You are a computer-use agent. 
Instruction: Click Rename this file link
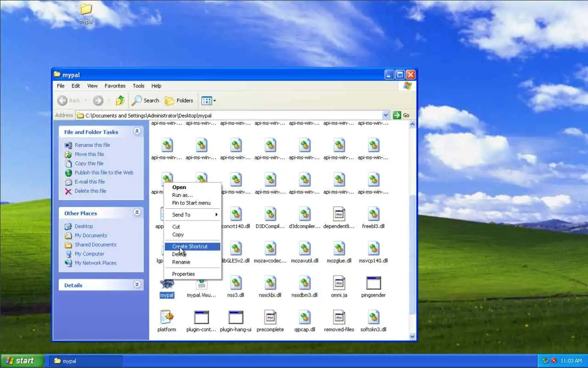pyautogui.click(x=92, y=145)
